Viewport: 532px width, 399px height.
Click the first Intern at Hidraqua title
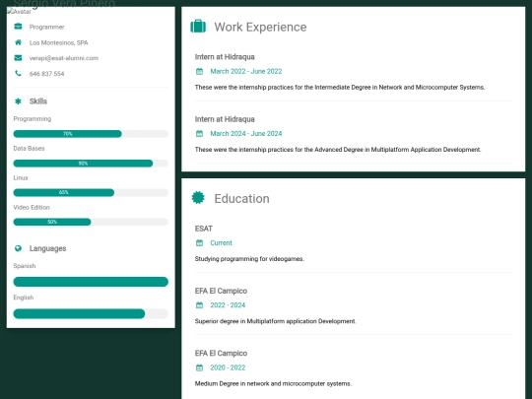point(225,57)
